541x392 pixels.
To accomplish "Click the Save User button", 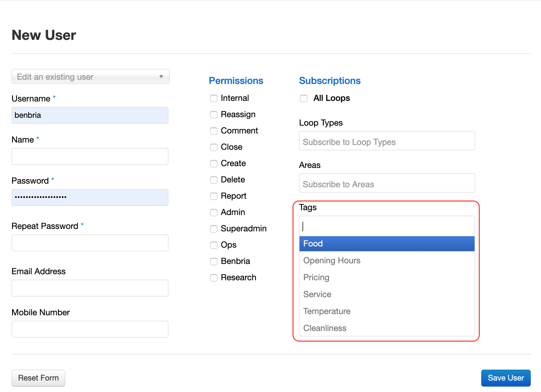I will 506,378.
